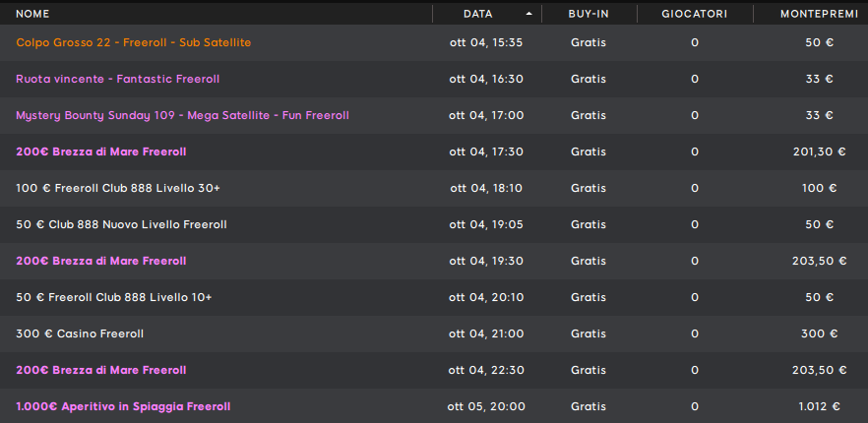
Task: Choose 50 € Freeroll Club 888 Livello 10+
Action: coord(114,297)
